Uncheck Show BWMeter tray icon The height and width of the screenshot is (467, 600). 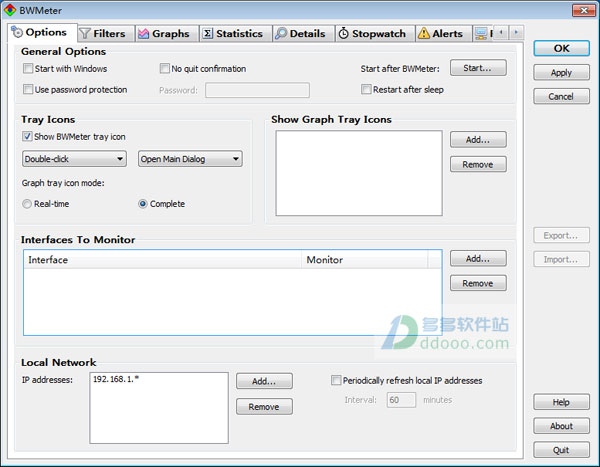coord(27,137)
